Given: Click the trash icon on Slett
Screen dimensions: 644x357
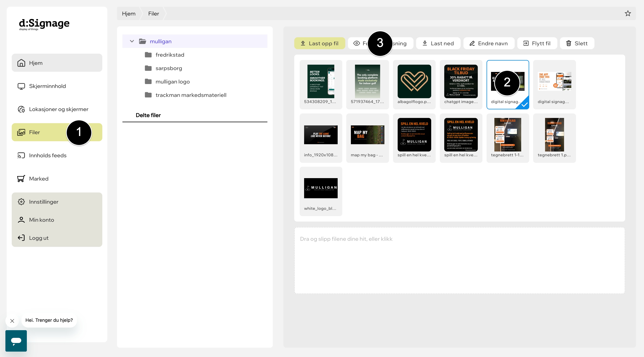Looking at the screenshot, I should tap(569, 43).
